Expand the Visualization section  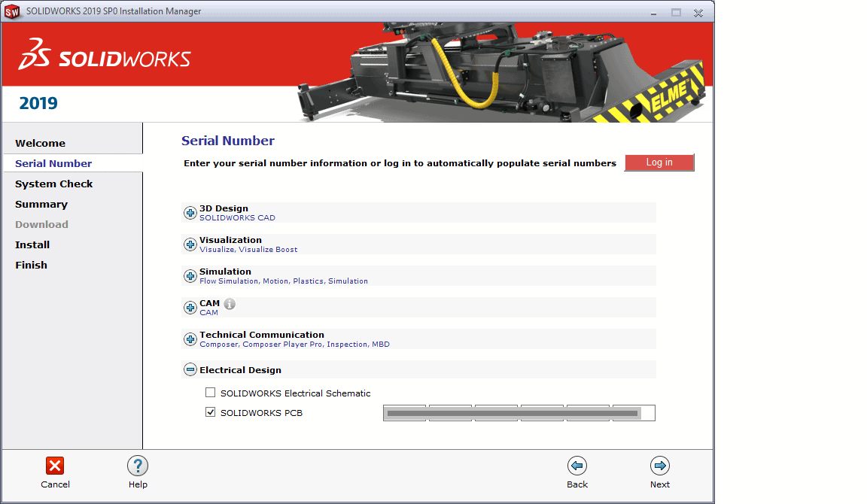tap(190, 244)
